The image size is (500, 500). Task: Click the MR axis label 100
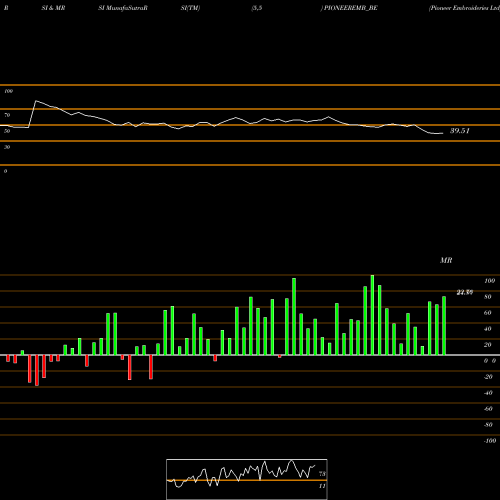(489, 281)
